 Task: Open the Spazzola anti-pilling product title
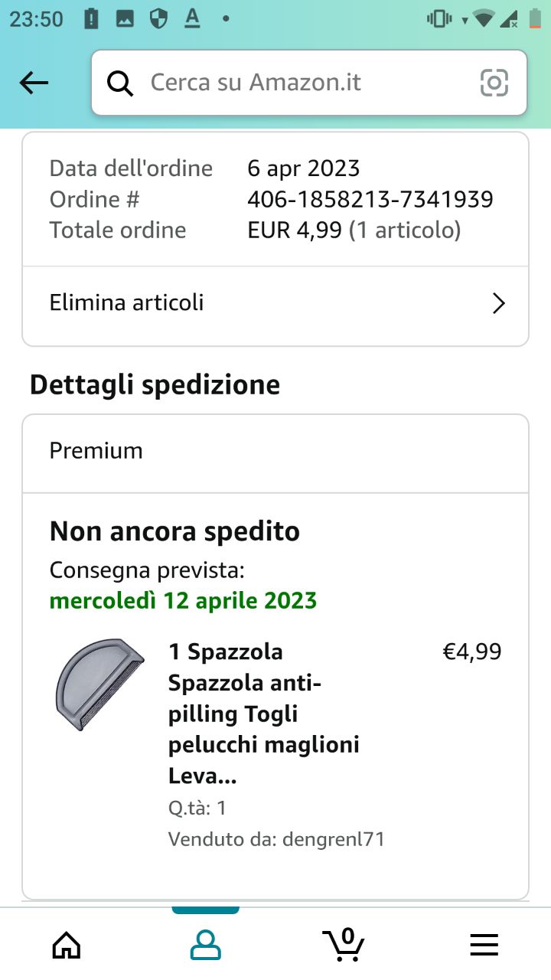(x=264, y=714)
